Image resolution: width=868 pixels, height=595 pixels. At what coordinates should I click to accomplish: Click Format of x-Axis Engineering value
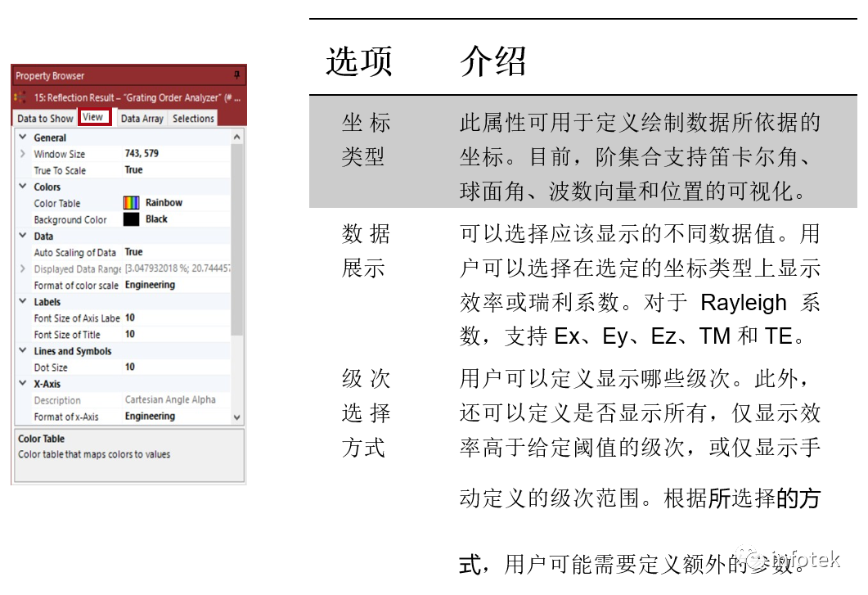tap(150, 416)
